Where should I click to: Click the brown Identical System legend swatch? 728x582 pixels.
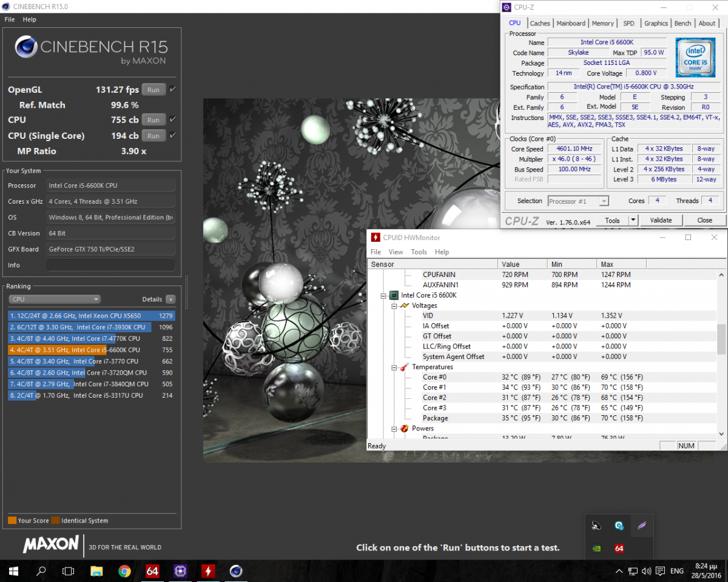pos(56,520)
